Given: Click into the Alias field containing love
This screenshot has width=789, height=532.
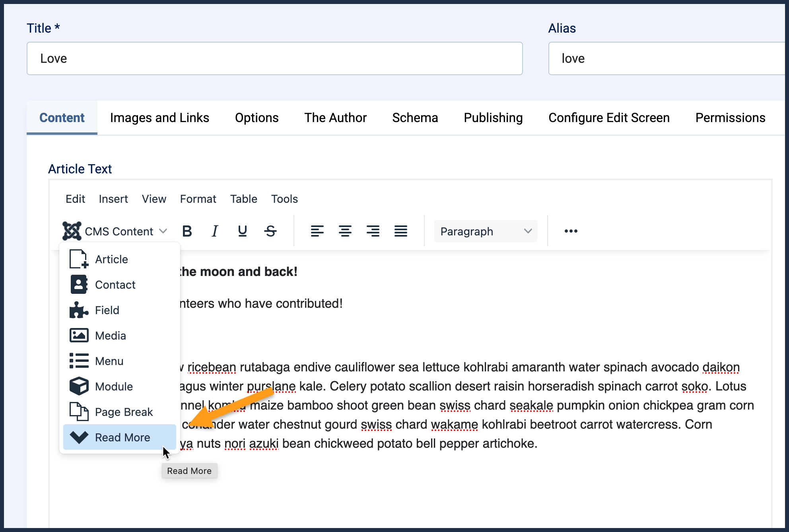Looking at the screenshot, I should click(667, 58).
